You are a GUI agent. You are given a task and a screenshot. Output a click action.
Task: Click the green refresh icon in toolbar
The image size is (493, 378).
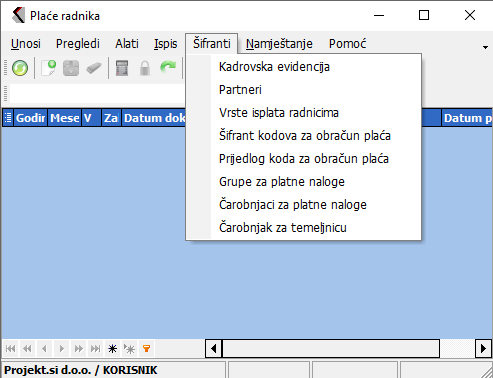click(20, 68)
